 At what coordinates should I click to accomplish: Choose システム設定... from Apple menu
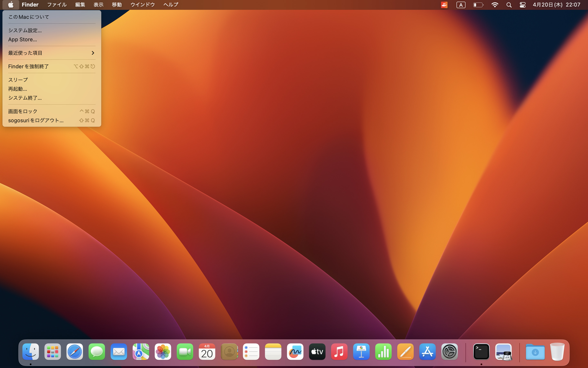pos(52,30)
